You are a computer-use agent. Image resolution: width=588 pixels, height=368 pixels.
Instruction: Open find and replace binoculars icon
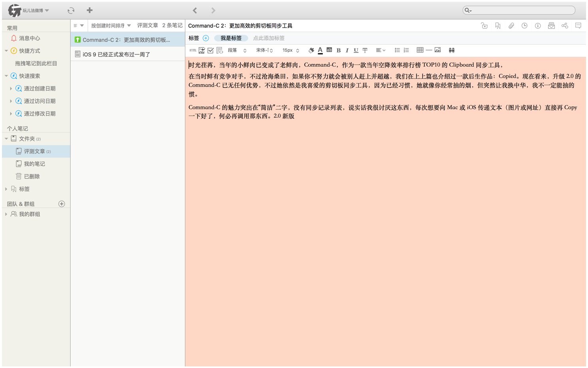[451, 50]
